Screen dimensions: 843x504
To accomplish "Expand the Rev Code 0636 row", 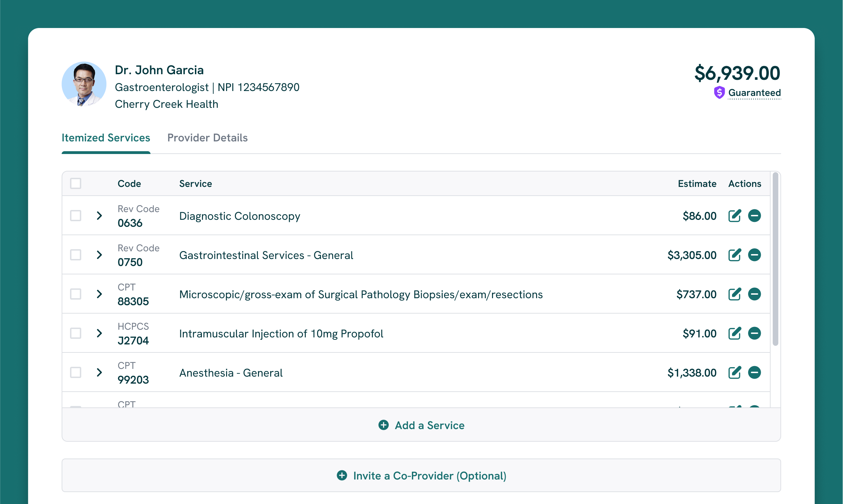I will point(99,216).
